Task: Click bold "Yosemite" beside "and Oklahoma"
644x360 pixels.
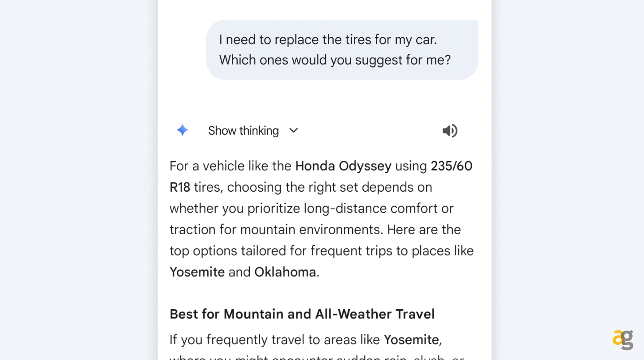Action: [197, 272]
